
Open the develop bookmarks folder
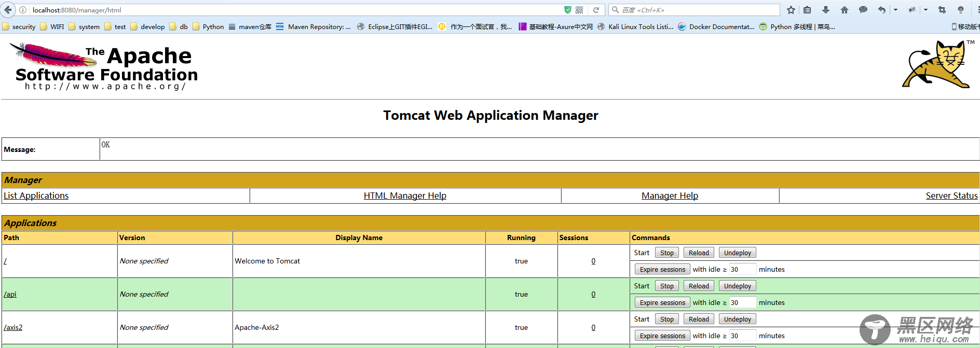coord(147,26)
